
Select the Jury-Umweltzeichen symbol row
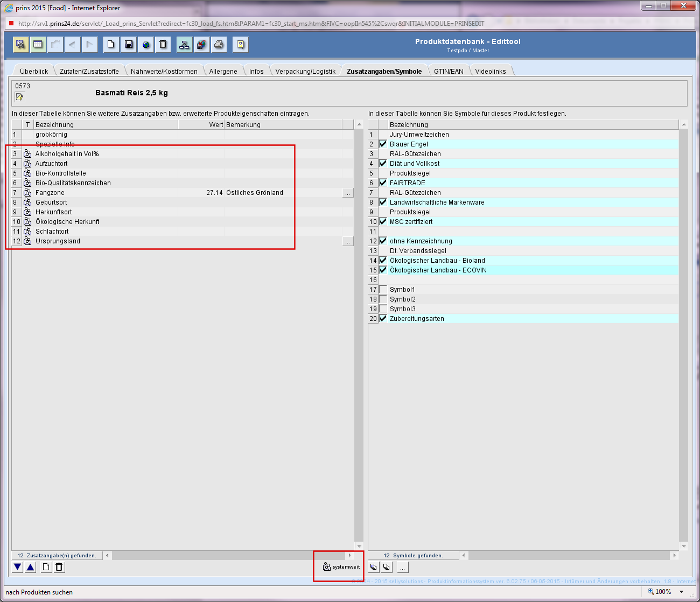point(523,135)
